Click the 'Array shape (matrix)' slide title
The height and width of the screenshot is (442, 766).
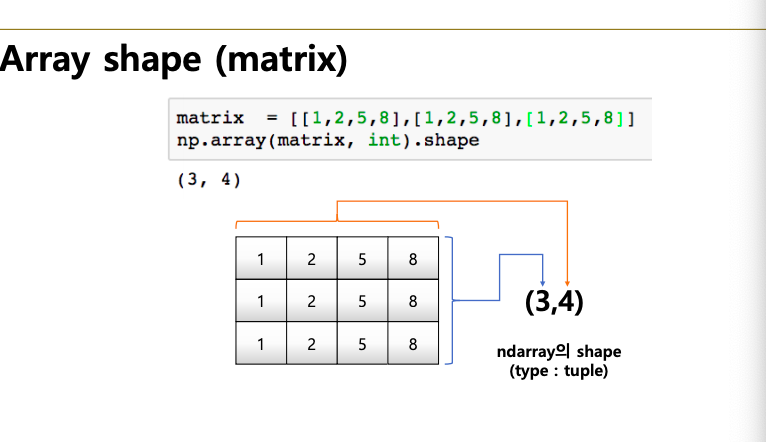[x=173, y=60]
